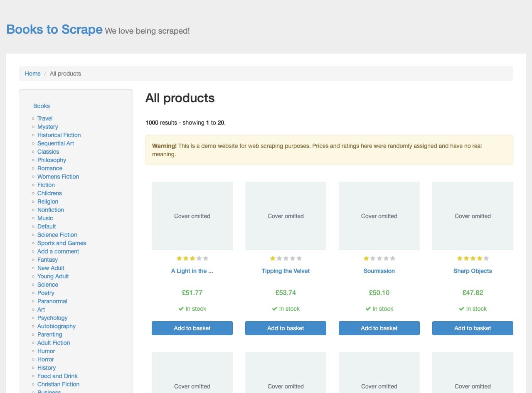Viewport: 532px width, 393px height.
Task: Click the four-star rating for Sharp Objects
Action: pos(473,258)
